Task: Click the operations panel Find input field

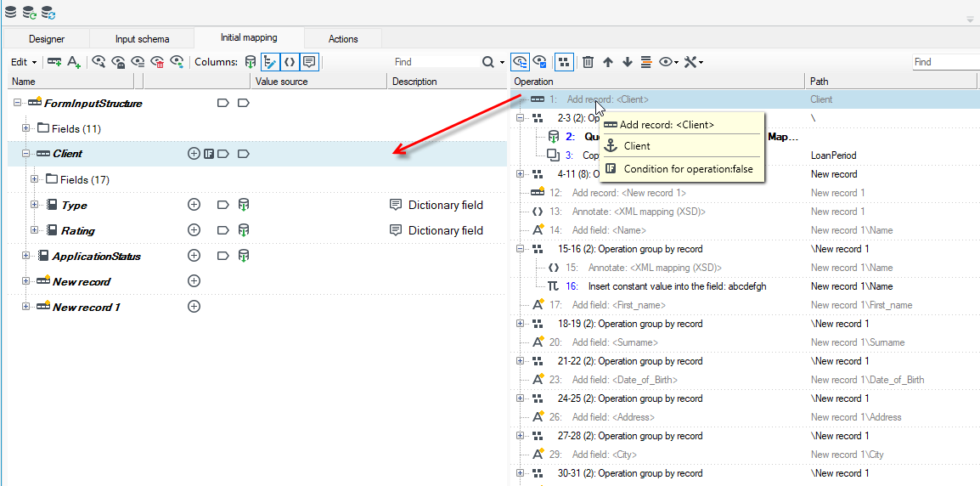Action: [x=945, y=62]
